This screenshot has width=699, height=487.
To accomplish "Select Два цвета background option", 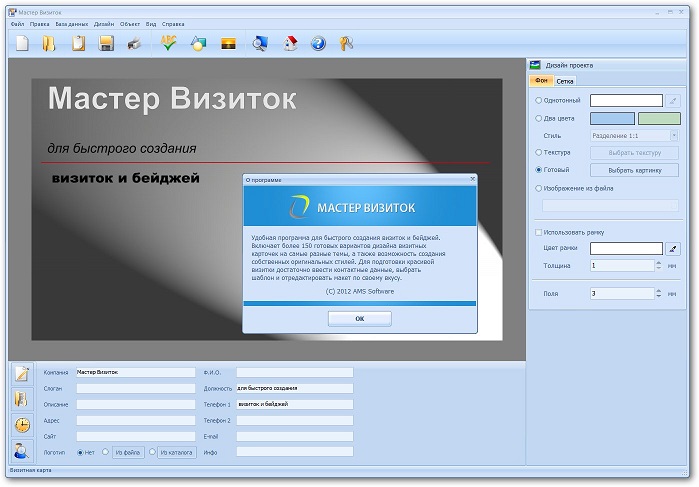I will 539,118.
